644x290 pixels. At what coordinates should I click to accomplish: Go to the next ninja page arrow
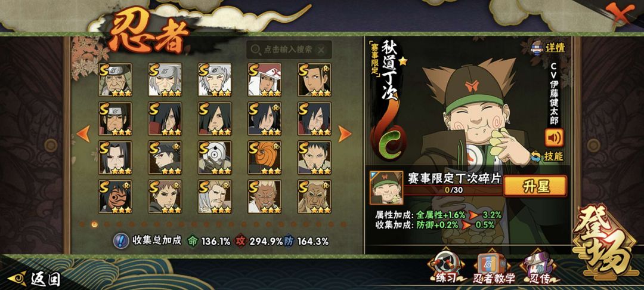pyautogui.click(x=344, y=134)
